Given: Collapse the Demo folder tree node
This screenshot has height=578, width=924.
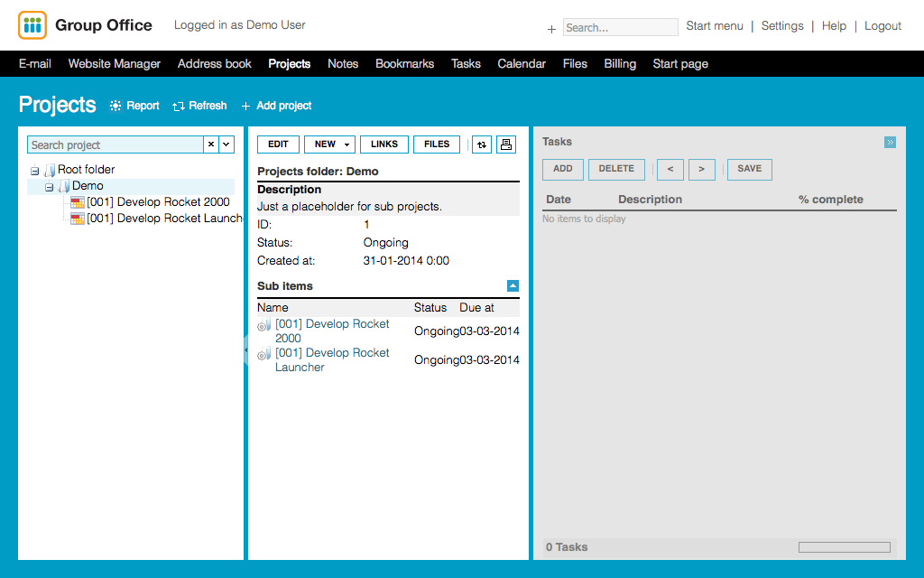Looking at the screenshot, I should click(x=50, y=187).
